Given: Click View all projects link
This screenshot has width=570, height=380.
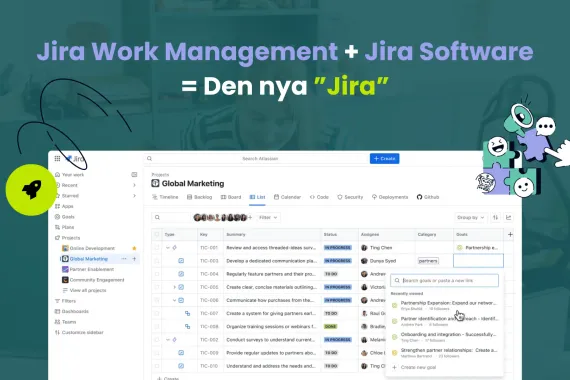Looking at the screenshot, I should coord(84,291).
